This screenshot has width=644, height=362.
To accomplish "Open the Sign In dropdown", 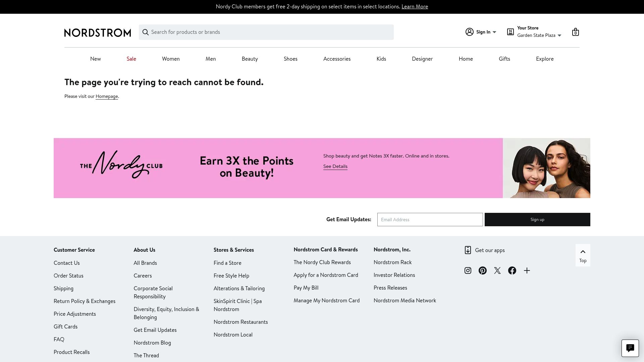I will (x=494, y=32).
